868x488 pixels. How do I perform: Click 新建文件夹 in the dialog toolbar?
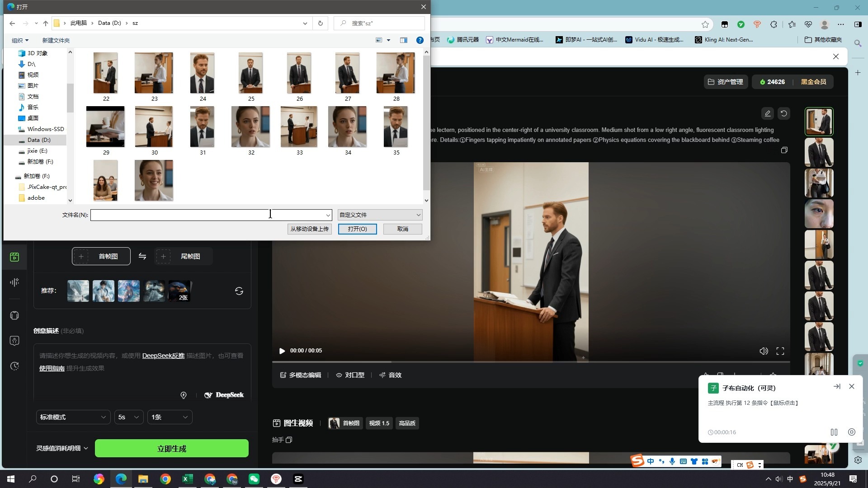[56, 40]
